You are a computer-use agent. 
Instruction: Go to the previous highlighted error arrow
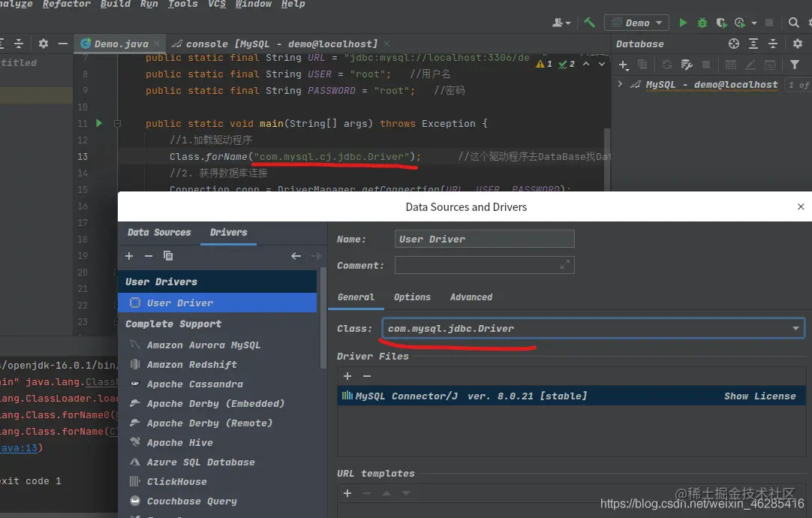pos(586,64)
